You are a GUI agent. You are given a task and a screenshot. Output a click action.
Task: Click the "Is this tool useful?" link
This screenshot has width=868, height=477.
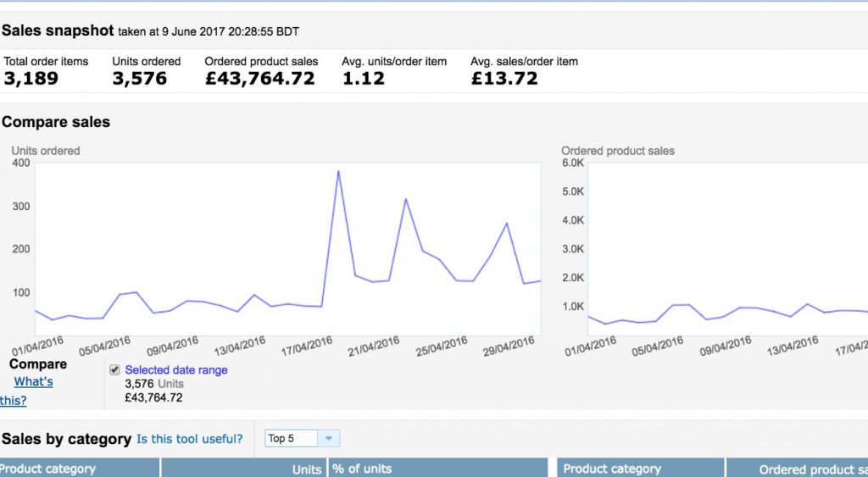(x=189, y=439)
